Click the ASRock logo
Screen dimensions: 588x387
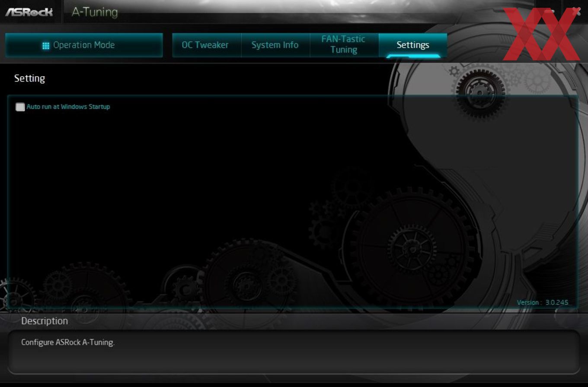[x=29, y=12]
